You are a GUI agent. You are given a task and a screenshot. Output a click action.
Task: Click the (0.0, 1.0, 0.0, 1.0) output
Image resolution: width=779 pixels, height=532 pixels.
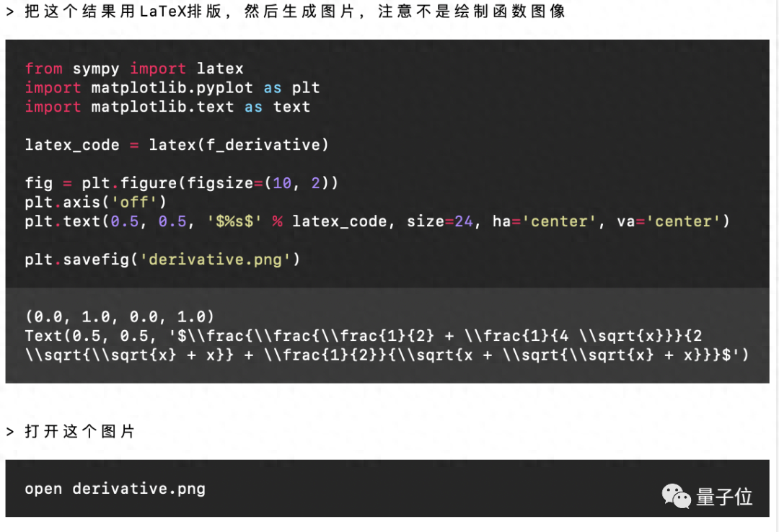119,316
